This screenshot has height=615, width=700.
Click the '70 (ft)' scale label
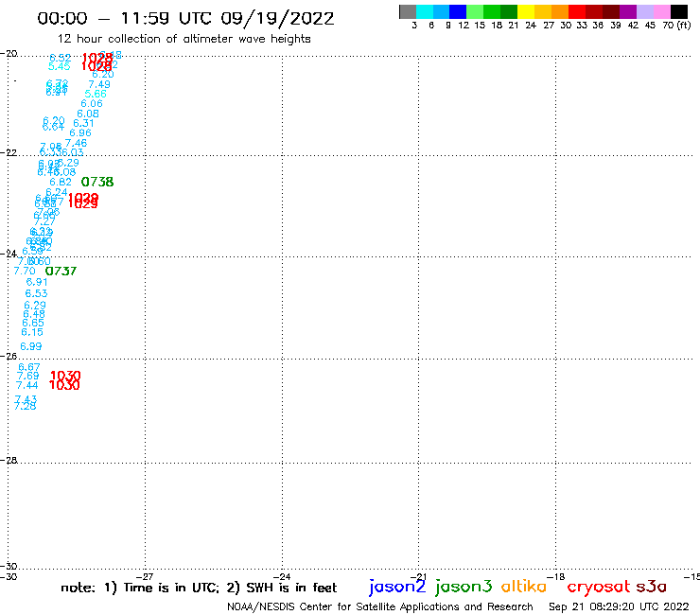click(676, 26)
